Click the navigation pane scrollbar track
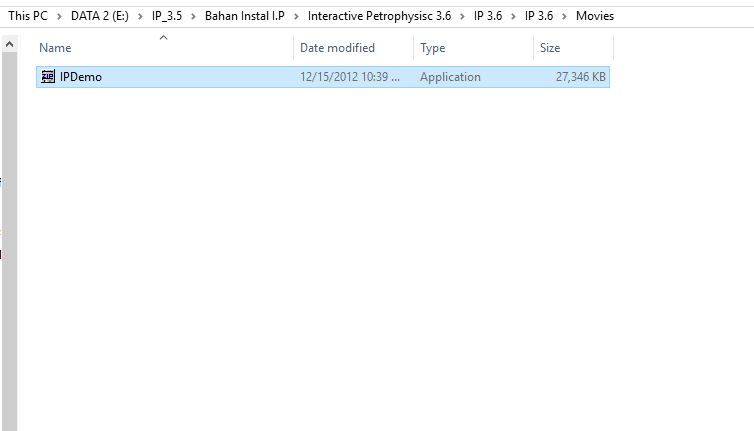The width and height of the screenshot is (754, 431). 9,241
